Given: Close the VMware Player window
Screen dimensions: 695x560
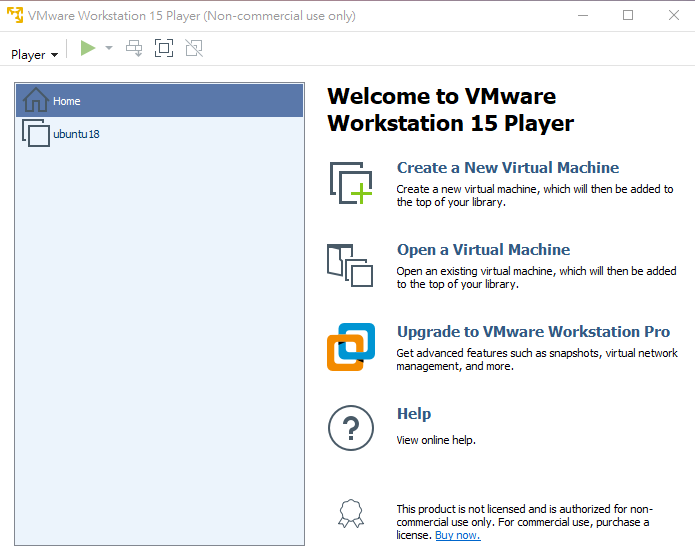Looking at the screenshot, I should click(x=674, y=16).
